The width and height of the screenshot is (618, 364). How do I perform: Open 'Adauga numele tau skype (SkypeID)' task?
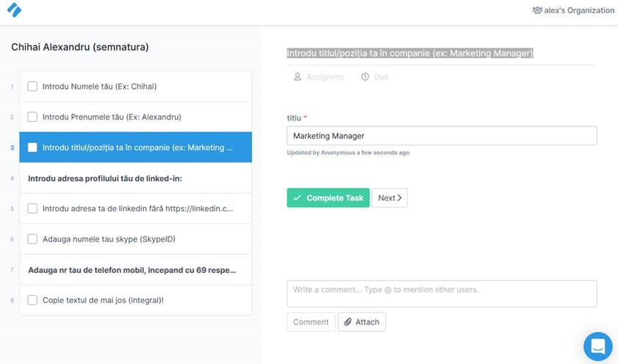pos(109,239)
